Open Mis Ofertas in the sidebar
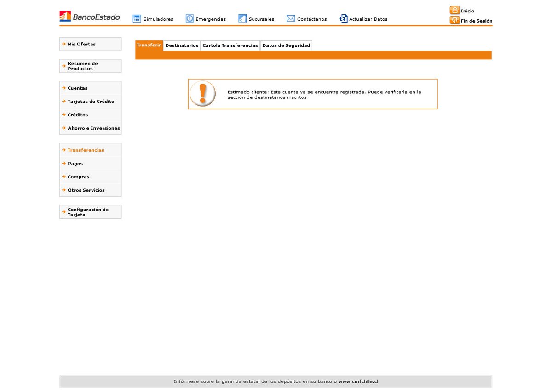 [91, 44]
